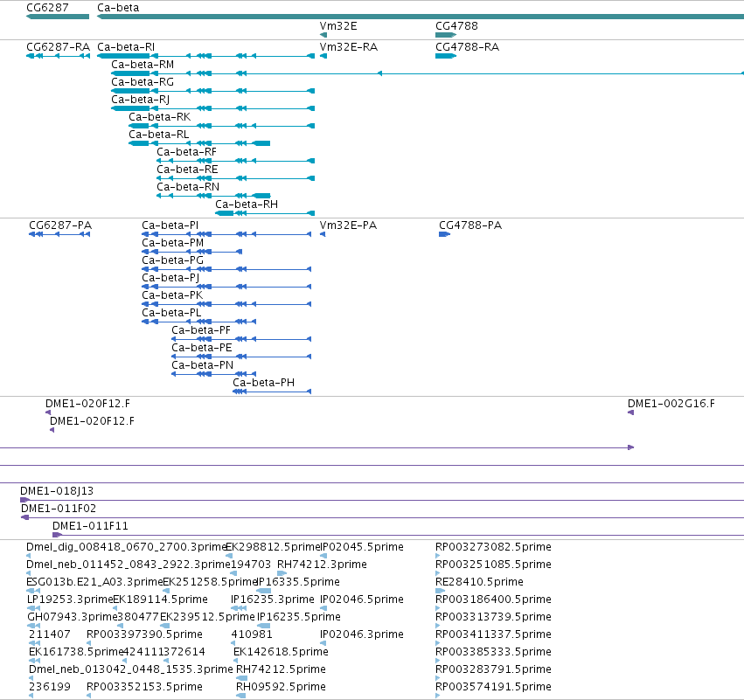Click EST IP16335.5prime label
744x700 pixels.
point(298,582)
